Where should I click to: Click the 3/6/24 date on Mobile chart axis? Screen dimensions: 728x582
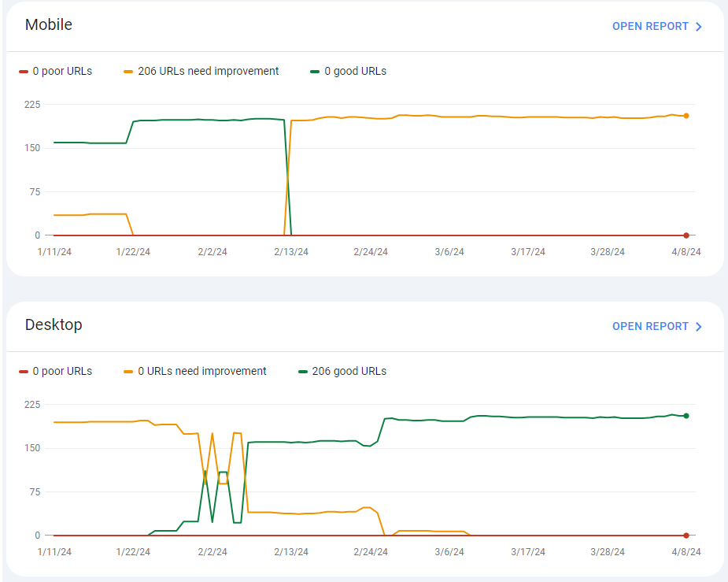point(449,252)
